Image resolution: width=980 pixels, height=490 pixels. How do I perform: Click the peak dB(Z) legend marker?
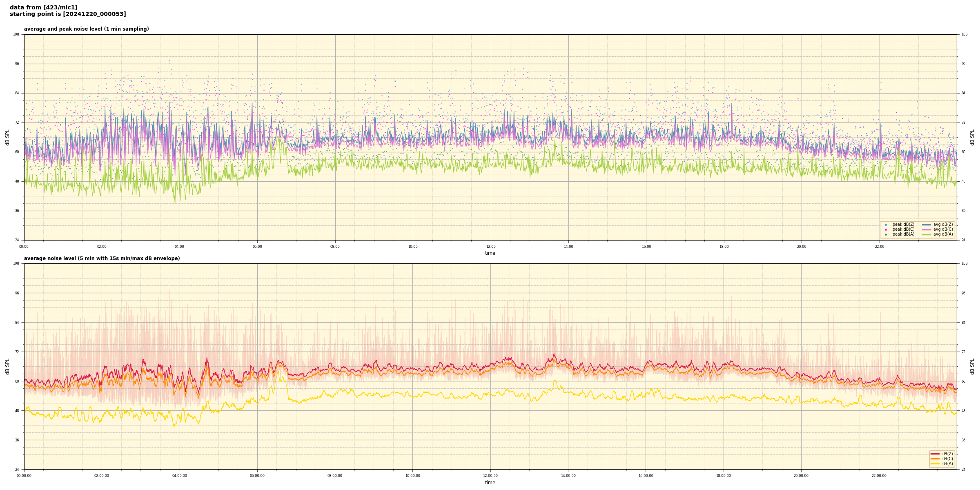[886, 225]
